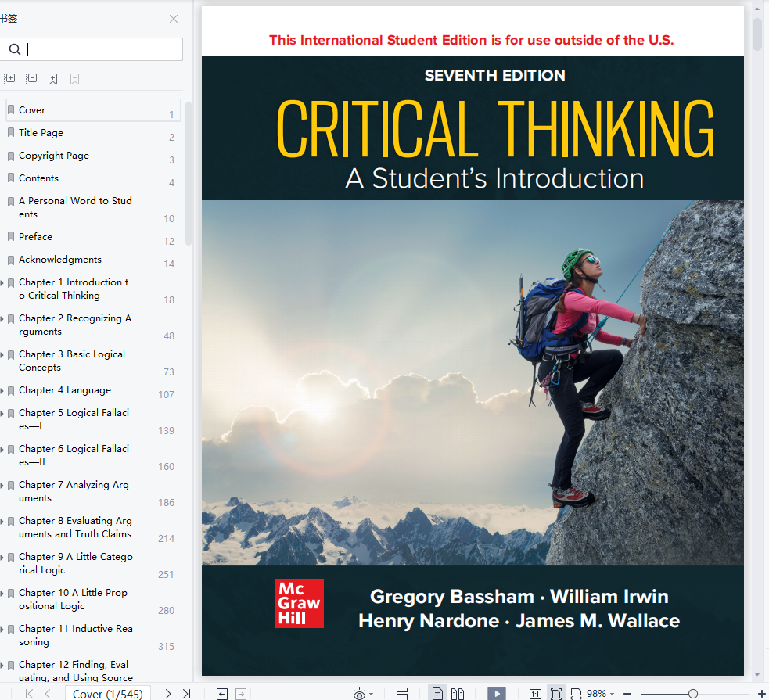Go to the previous page

pyautogui.click(x=48, y=694)
